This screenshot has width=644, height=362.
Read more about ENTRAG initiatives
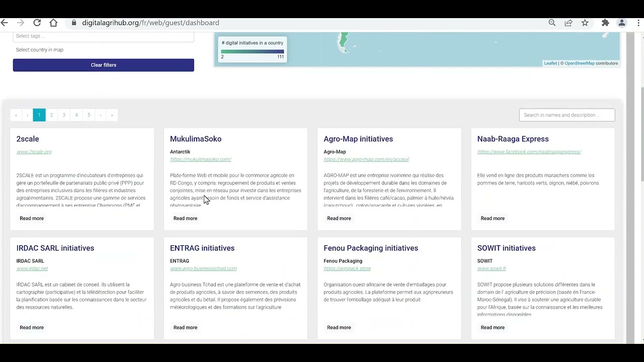click(x=185, y=327)
